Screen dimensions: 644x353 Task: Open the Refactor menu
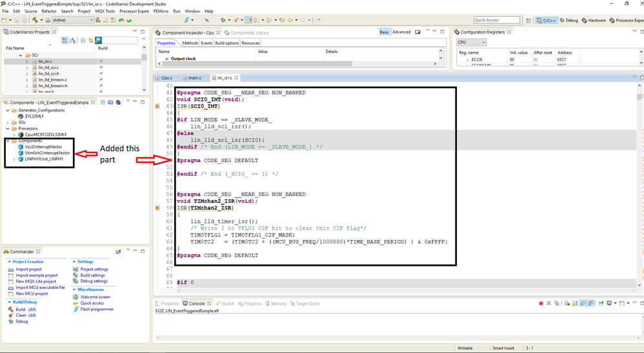pyautogui.click(x=49, y=11)
